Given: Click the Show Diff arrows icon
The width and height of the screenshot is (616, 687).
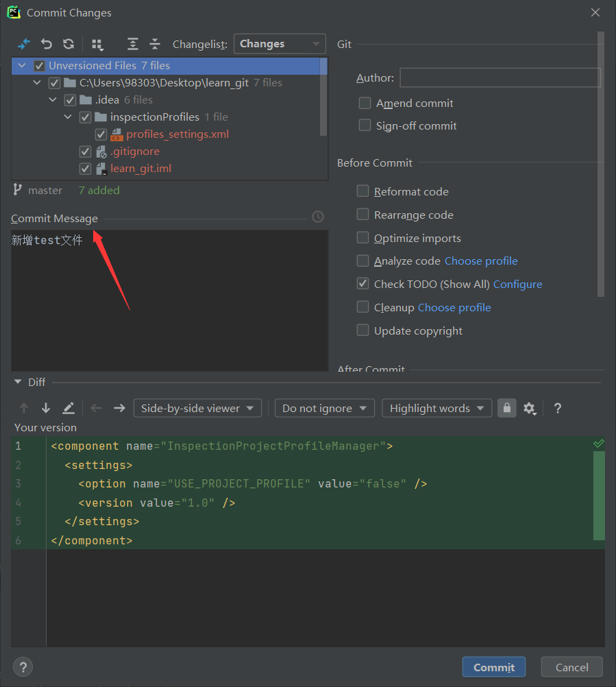Looking at the screenshot, I should pyautogui.click(x=24, y=44).
